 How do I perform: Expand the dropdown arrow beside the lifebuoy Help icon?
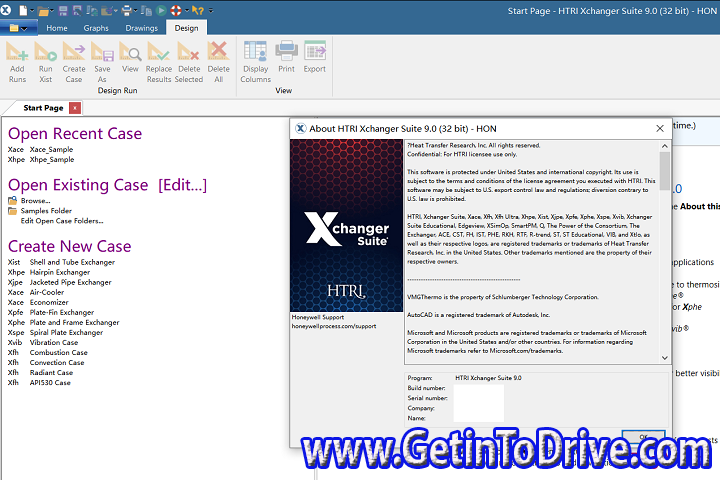coord(186,11)
